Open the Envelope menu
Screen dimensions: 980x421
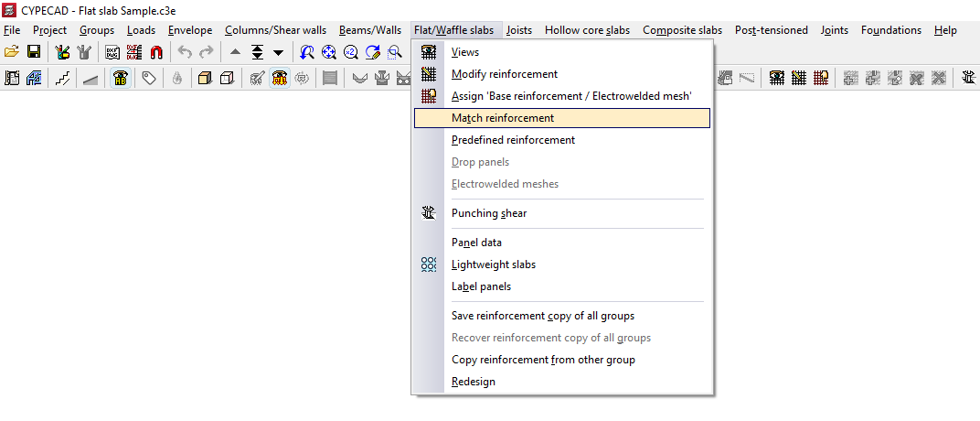coord(190,30)
